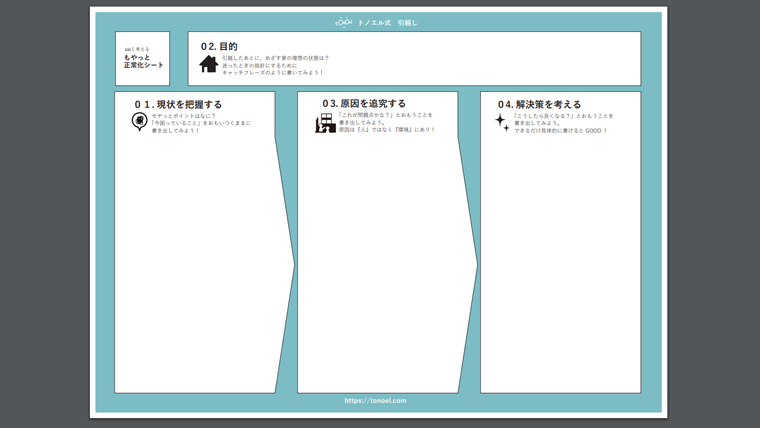The image size is (760, 428).
Task: Click the もやっと正常化シート label box
Action: click(142, 59)
